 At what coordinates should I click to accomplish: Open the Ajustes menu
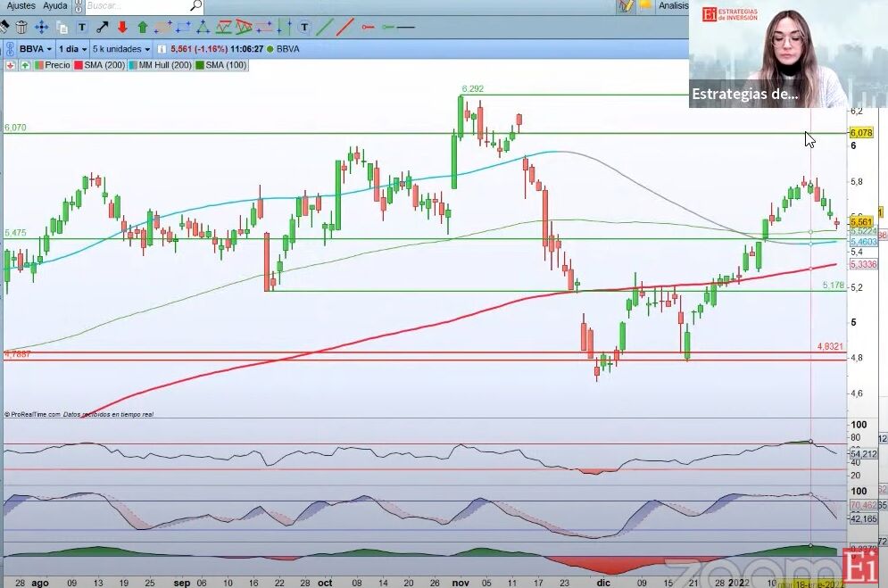pyautogui.click(x=21, y=5)
